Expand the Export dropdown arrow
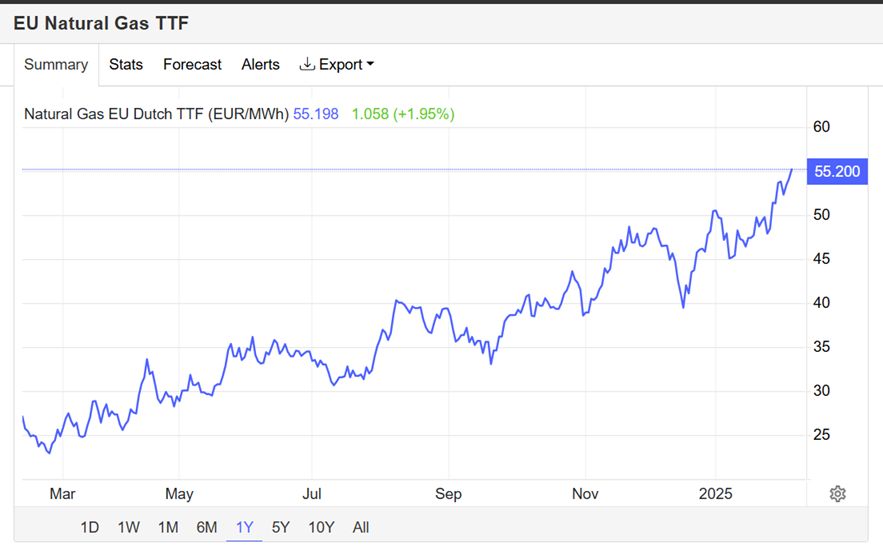 coord(370,64)
